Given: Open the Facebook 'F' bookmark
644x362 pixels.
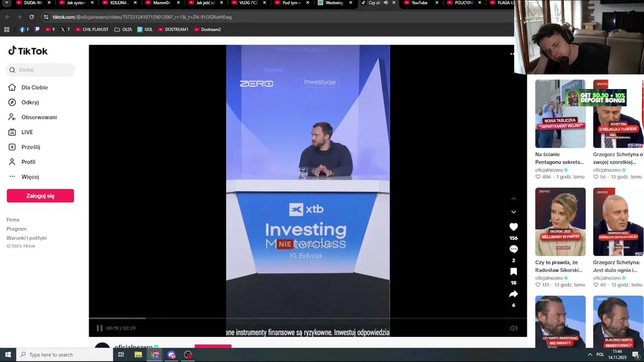Looking at the screenshot, I should coord(24,30).
